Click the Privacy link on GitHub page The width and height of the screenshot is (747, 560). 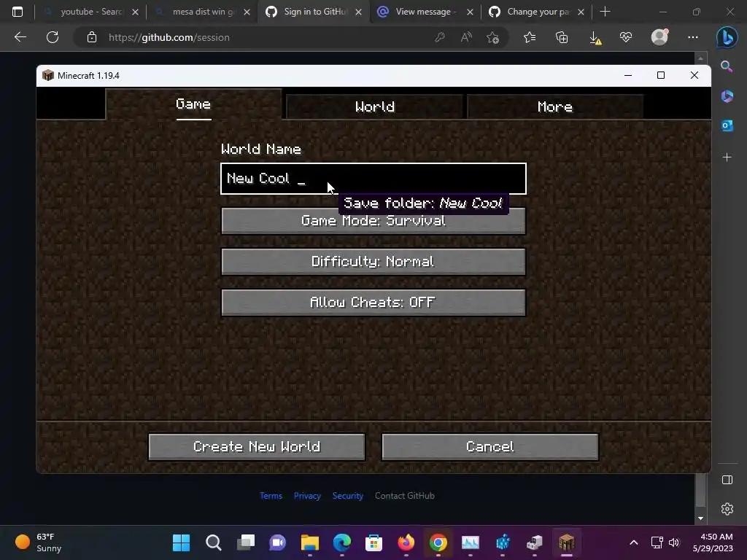[x=307, y=496]
